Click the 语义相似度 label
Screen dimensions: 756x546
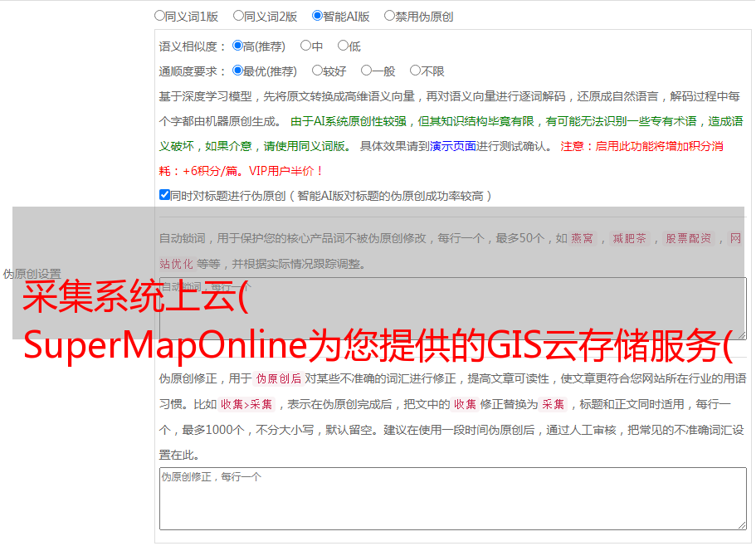[192, 46]
